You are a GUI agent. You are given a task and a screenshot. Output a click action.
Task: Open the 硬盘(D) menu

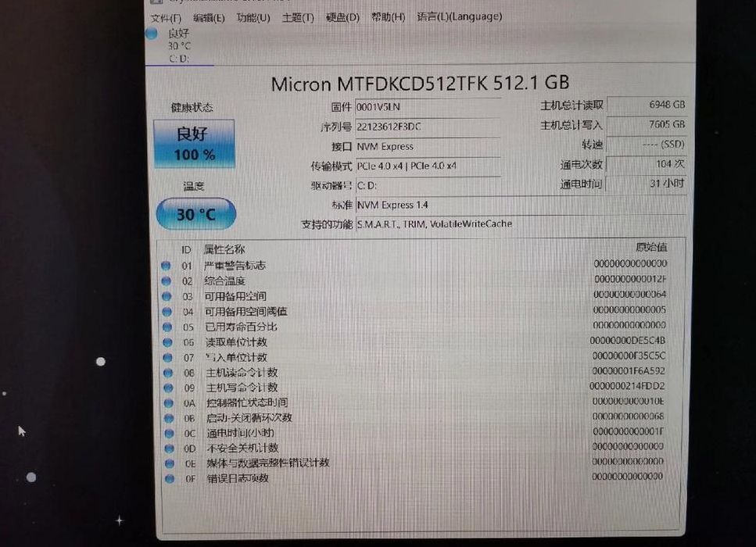click(x=342, y=17)
